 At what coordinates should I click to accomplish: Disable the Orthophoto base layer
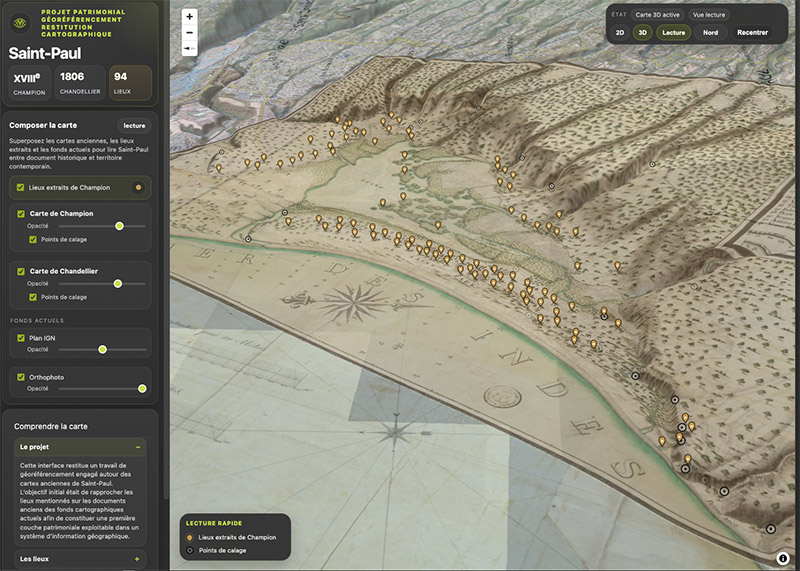[x=21, y=377]
